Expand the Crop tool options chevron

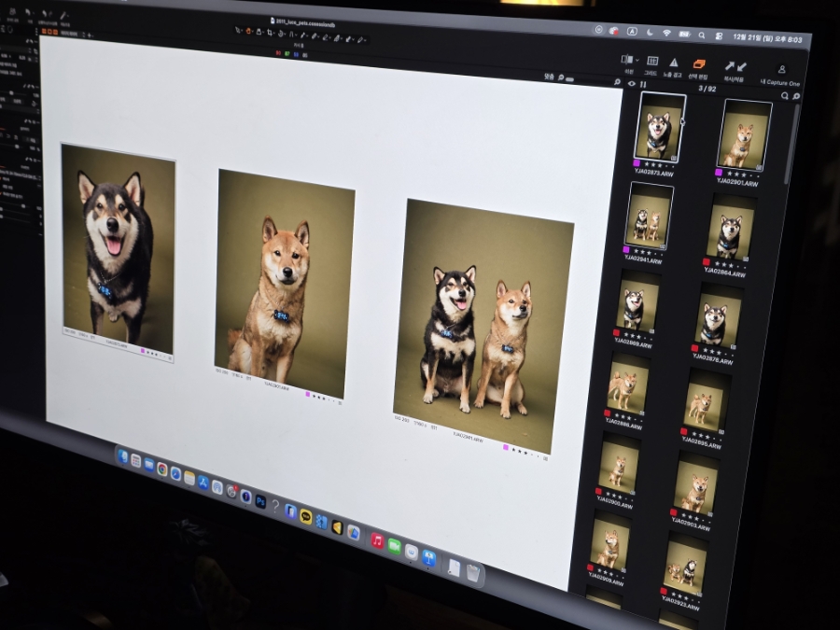tap(274, 34)
